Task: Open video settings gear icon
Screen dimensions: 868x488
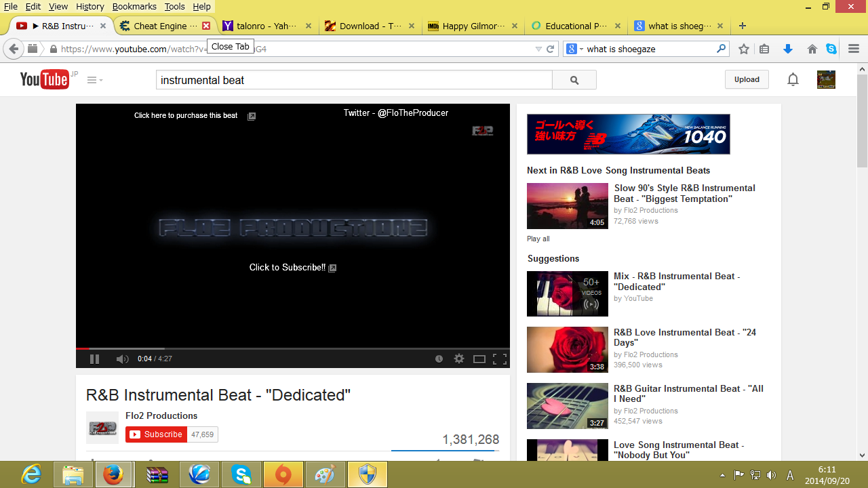Action: pyautogui.click(x=459, y=359)
